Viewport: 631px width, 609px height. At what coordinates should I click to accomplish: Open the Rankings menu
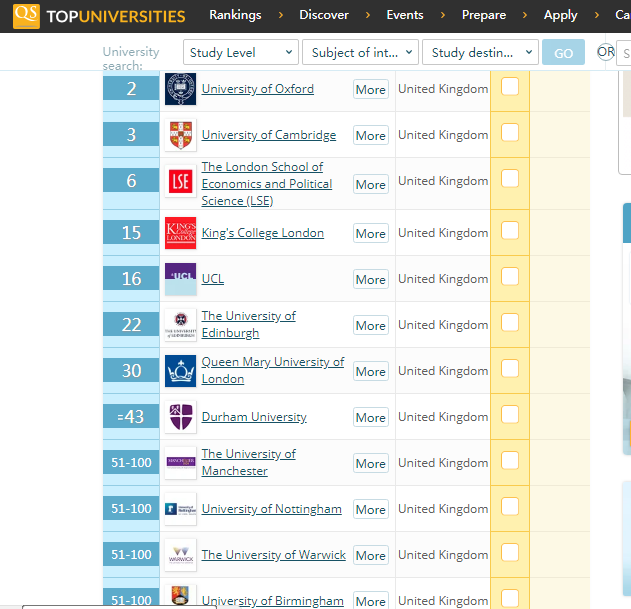click(x=235, y=15)
